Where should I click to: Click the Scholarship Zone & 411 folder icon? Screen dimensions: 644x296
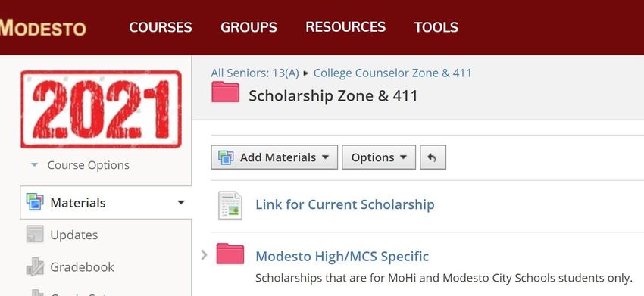point(225,92)
